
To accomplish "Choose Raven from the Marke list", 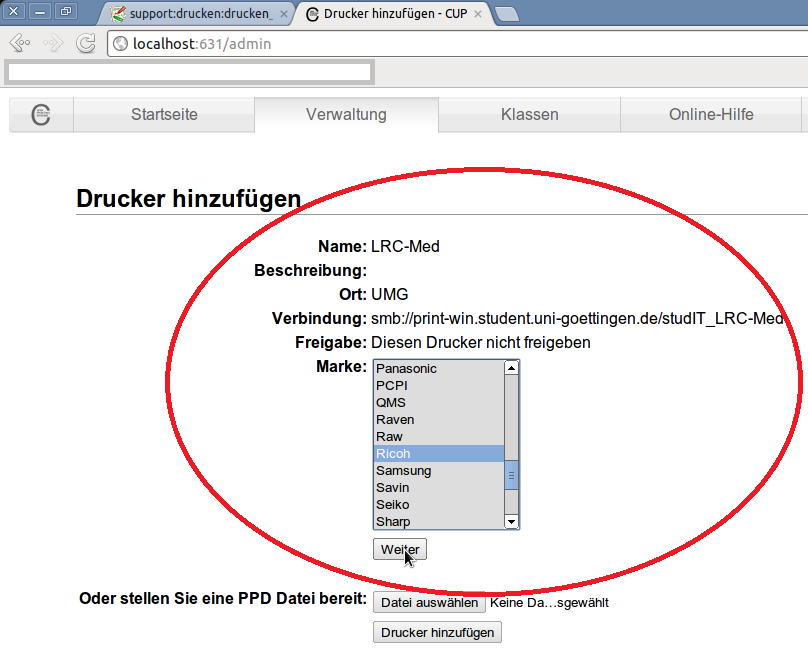I will [x=439, y=420].
